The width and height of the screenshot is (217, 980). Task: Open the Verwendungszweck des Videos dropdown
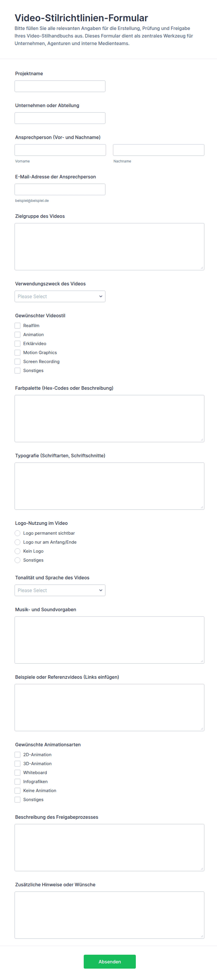pos(60,296)
